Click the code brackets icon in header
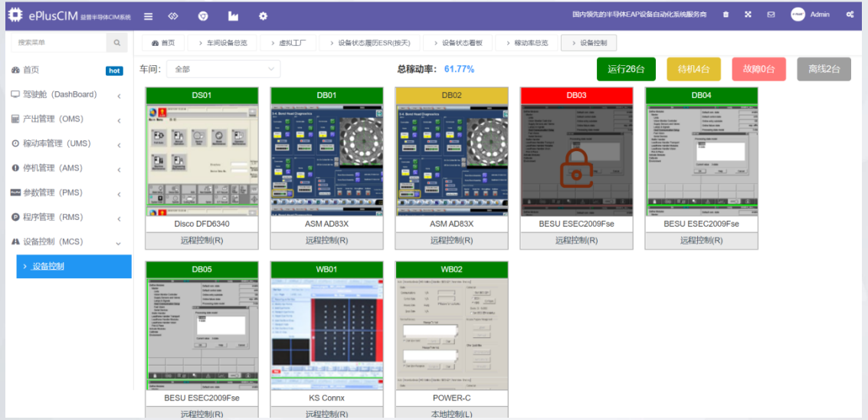868x420 pixels. click(173, 15)
